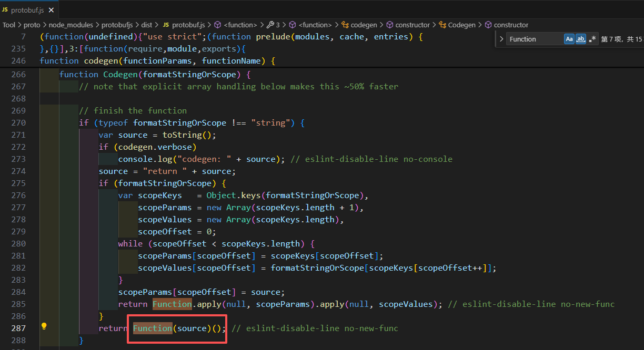Screen dimensions: 644x350
Task: Click toString on line 271
Action: click(182, 135)
